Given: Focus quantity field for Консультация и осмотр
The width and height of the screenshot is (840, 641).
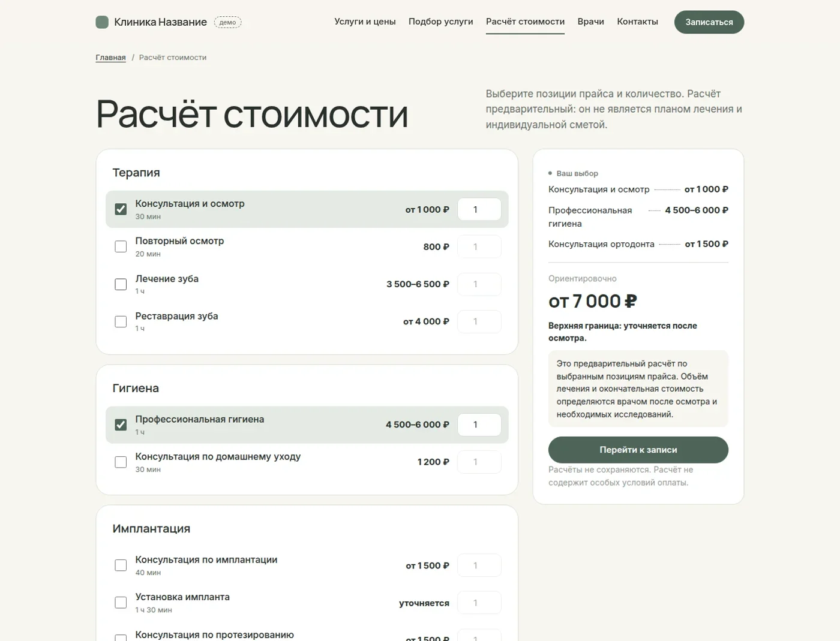Looking at the screenshot, I should 479,209.
